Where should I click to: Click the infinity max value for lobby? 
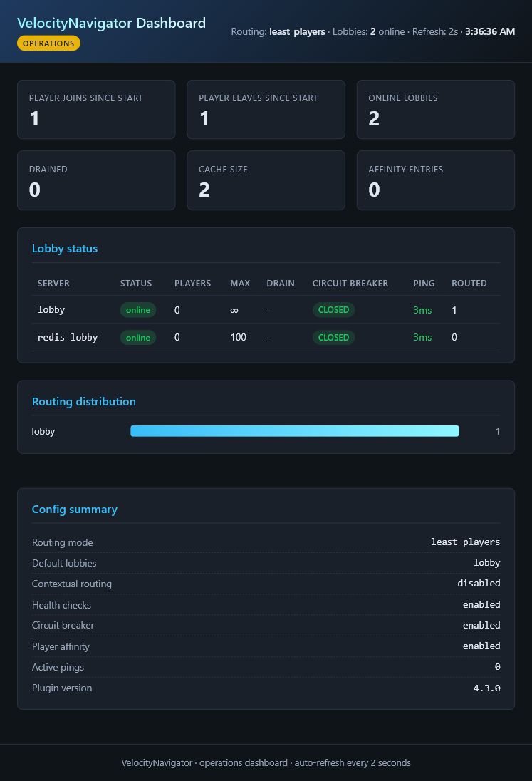pos(234,310)
